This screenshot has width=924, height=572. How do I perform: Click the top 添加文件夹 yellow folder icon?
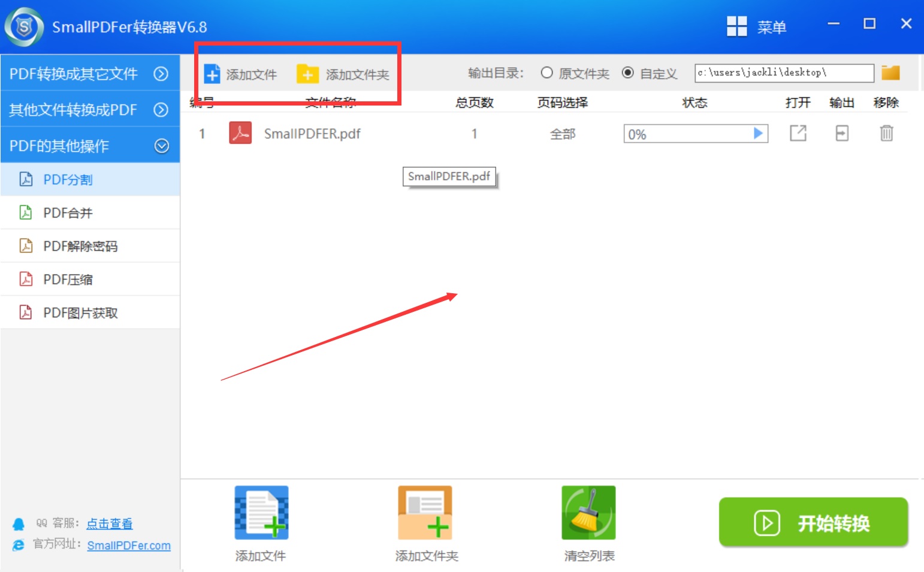click(x=307, y=74)
